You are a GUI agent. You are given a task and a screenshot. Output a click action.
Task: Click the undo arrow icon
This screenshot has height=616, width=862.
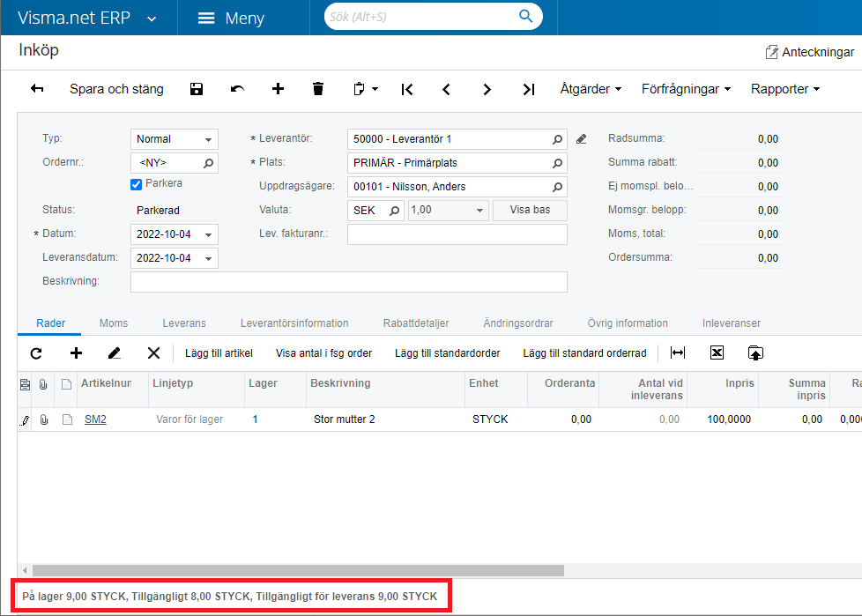[237, 89]
